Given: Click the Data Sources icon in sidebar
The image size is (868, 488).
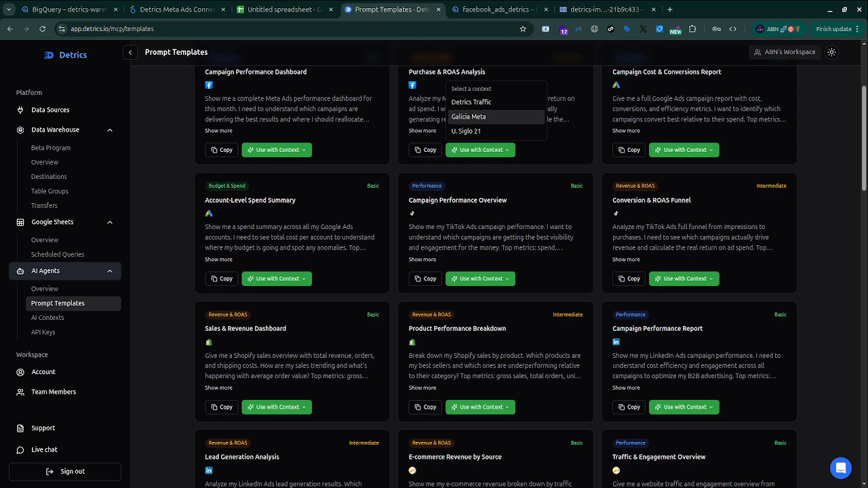Looking at the screenshot, I should 20,109.
